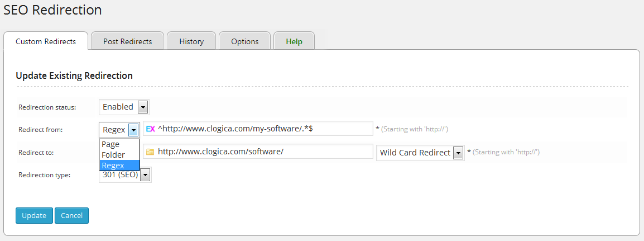Screen dimensions: 644x241
Task: Click the Cancel button
Action: (71, 215)
